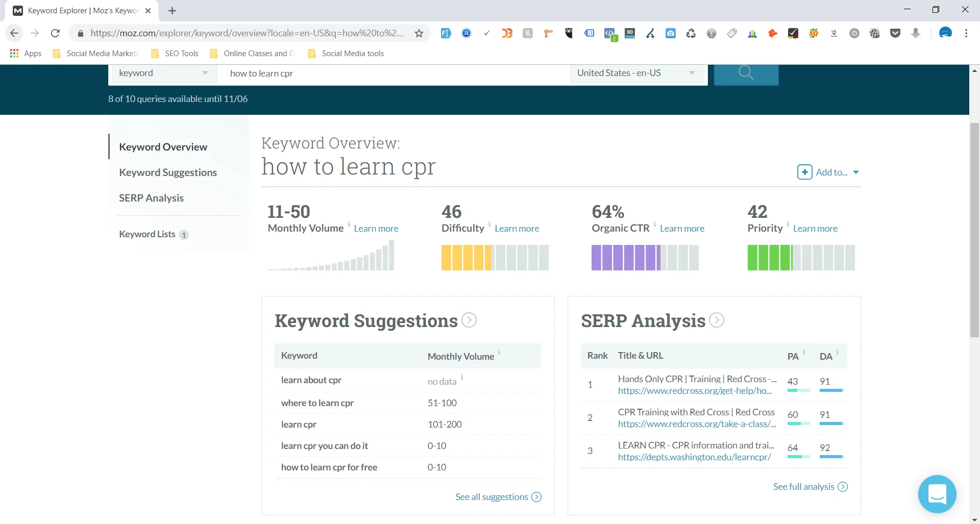The width and height of the screenshot is (980, 524).
Task: Open the Add to... dropdown
Action: (x=828, y=172)
